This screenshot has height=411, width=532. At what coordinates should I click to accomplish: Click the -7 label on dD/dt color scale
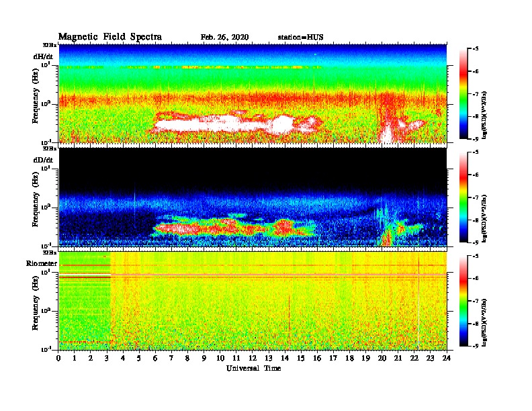point(476,197)
